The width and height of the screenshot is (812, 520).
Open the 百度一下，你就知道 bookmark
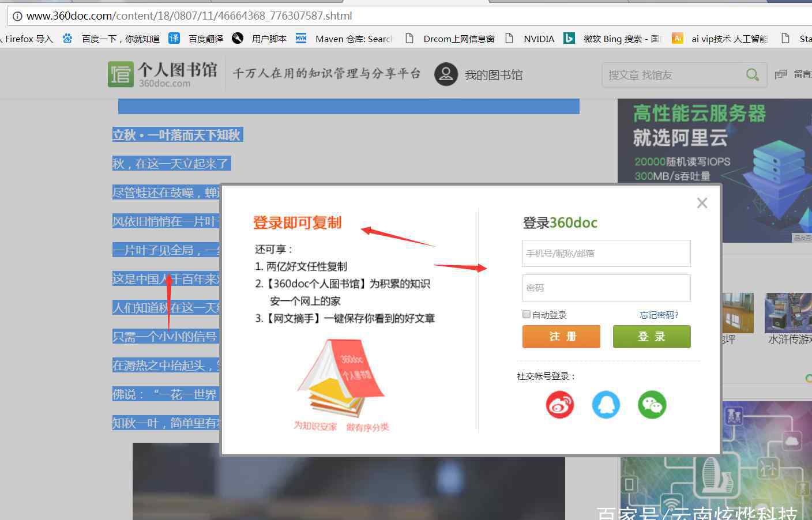[121, 39]
